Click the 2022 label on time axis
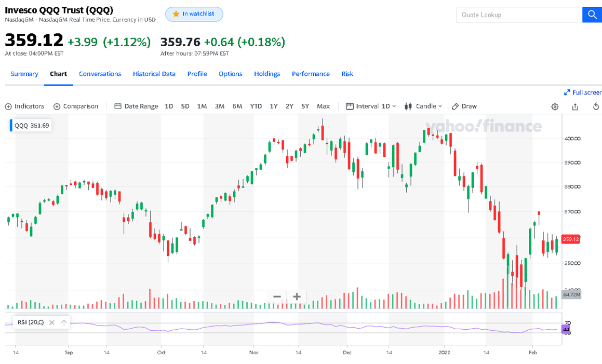 tap(444, 353)
